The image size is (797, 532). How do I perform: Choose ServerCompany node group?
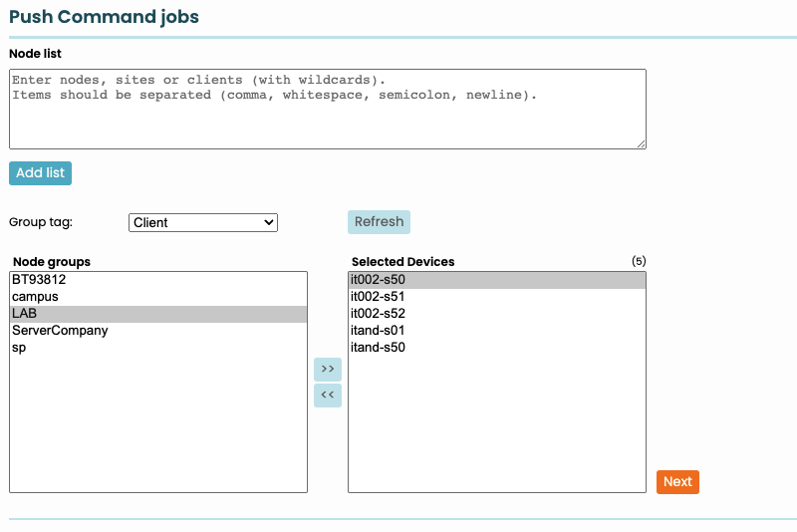tap(60, 331)
